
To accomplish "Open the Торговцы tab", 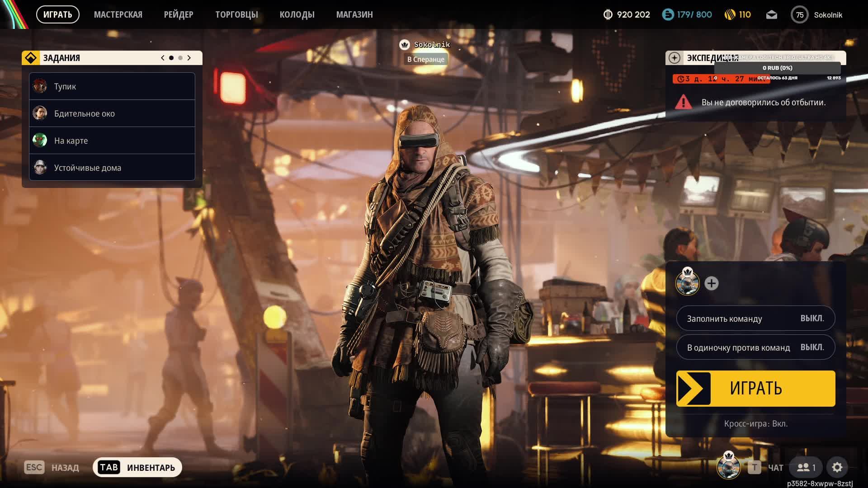I will (x=236, y=14).
